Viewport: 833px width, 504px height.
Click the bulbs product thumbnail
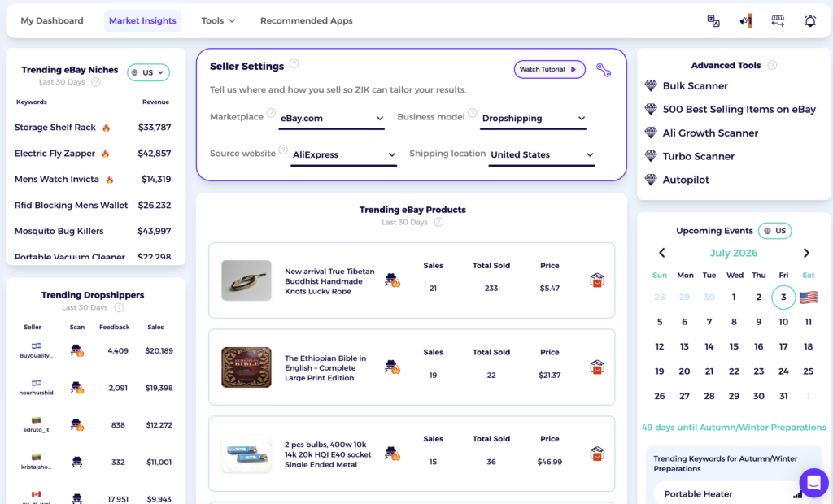click(x=246, y=454)
